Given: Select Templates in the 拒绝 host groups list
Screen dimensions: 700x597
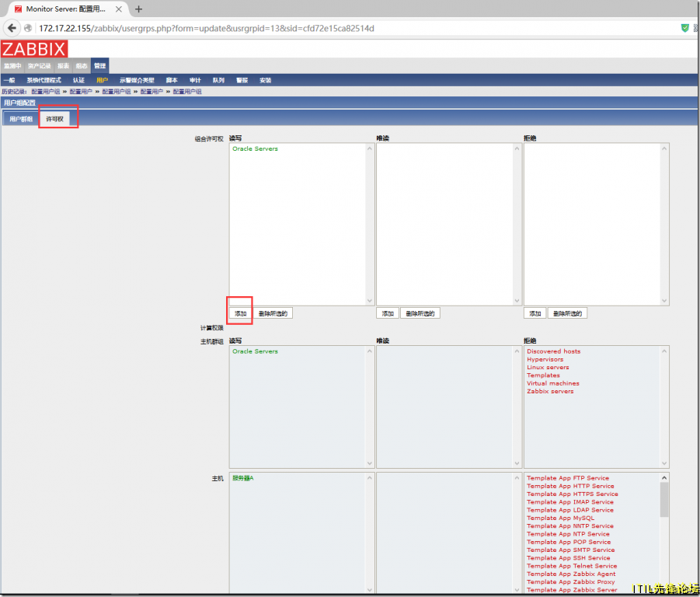Looking at the screenshot, I should 543,375.
